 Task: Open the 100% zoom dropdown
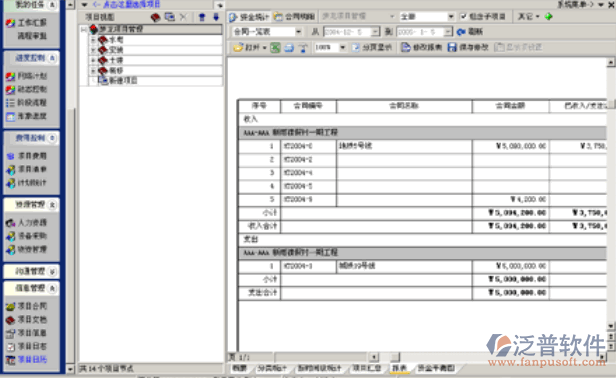343,48
